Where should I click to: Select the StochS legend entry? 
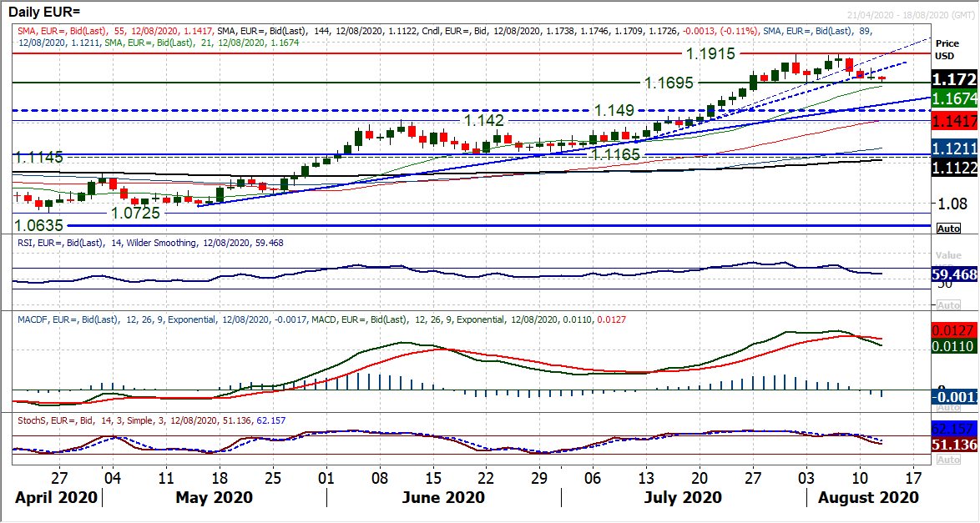(150, 421)
